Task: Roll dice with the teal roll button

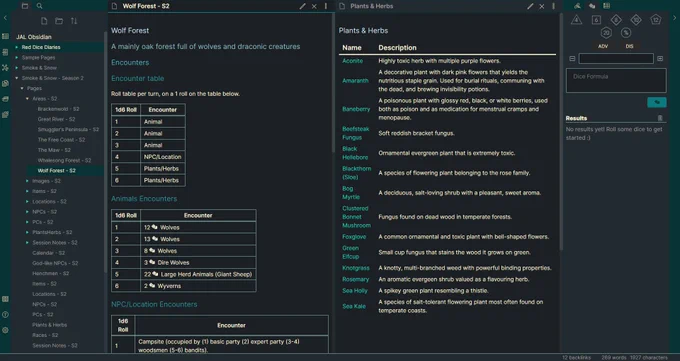Action: click(657, 102)
